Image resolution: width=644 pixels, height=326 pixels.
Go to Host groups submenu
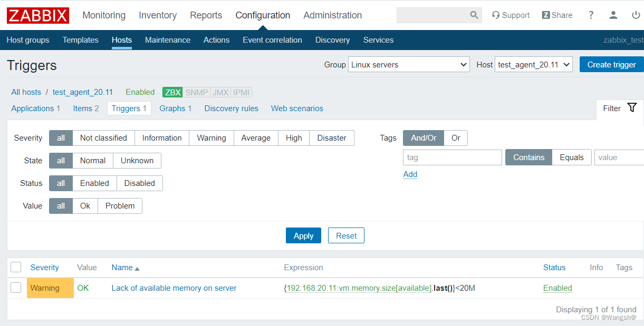pyautogui.click(x=28, y=40)
